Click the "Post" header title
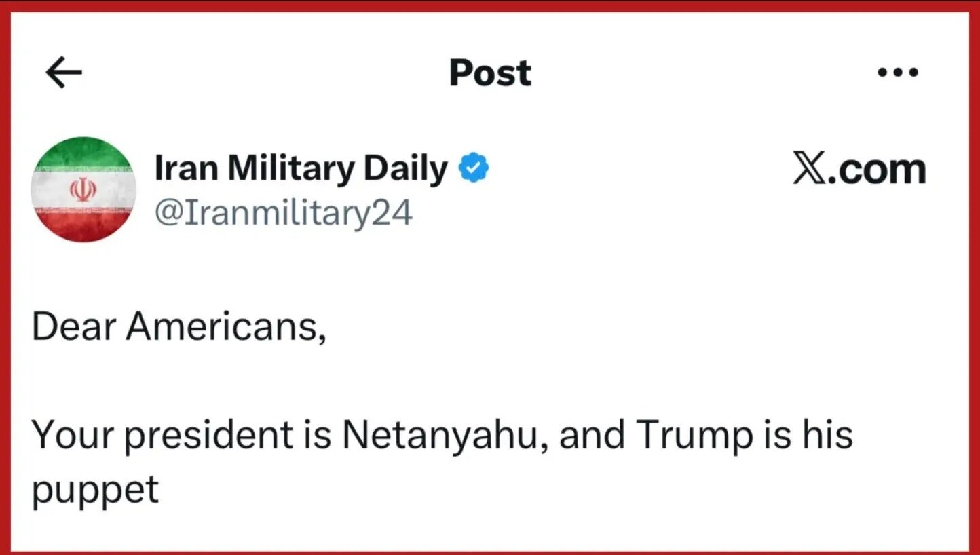This screenshot has width=980, height=555. coord(490,73)
